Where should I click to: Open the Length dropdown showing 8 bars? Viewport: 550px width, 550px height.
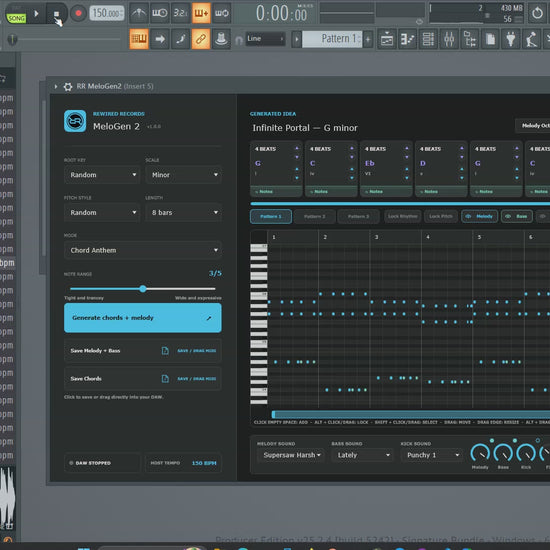[183, 213]
